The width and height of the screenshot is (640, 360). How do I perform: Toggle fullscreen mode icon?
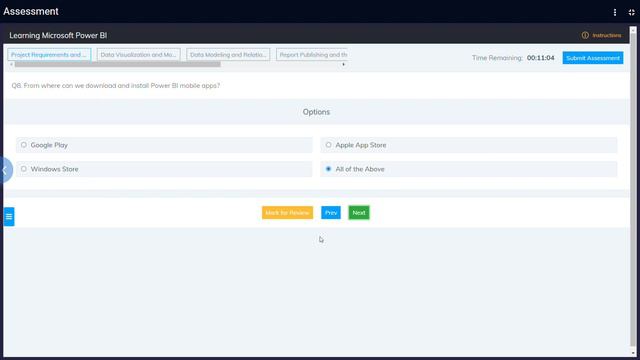coord(631,12)
